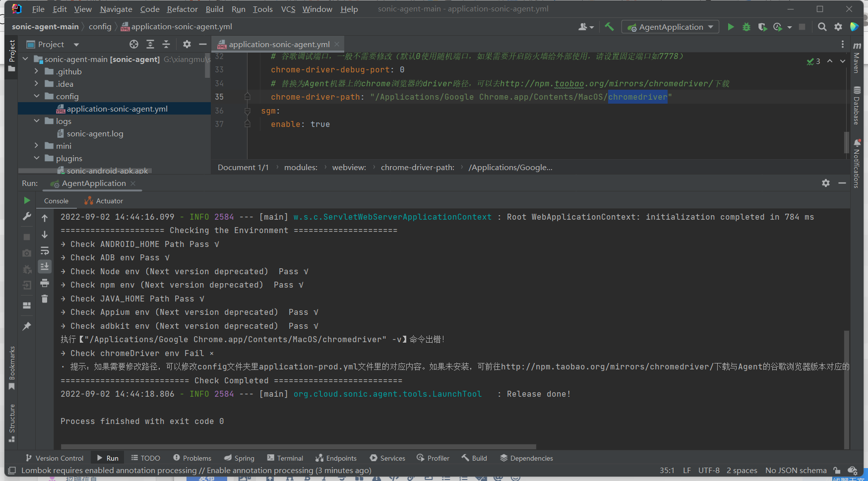
Task: Open the Endpoints tool window
Action: pos(336,458)
